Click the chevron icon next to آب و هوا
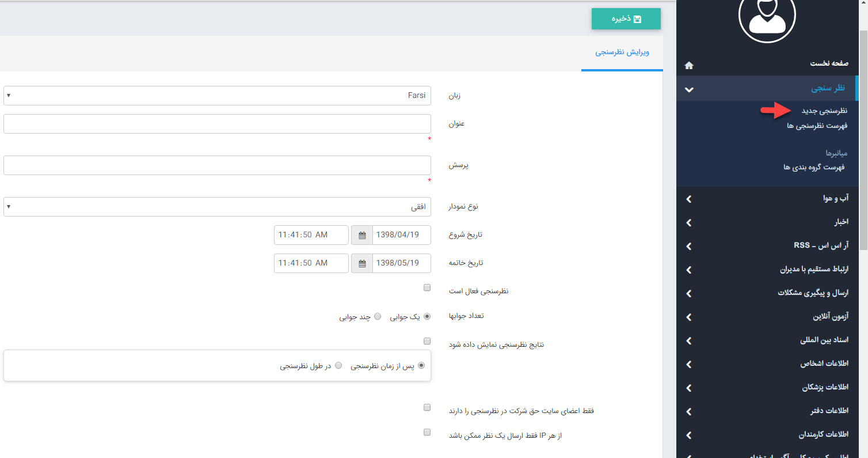This screenshot has height=458, width=868. tap(689, 199)
